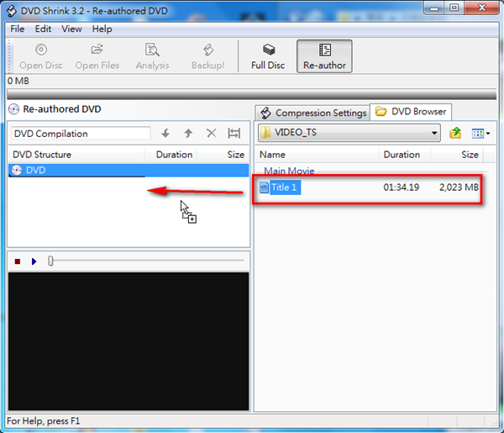Move selected title up with the up arrow icon
504x433 pixels.
(x=188, y=133)
